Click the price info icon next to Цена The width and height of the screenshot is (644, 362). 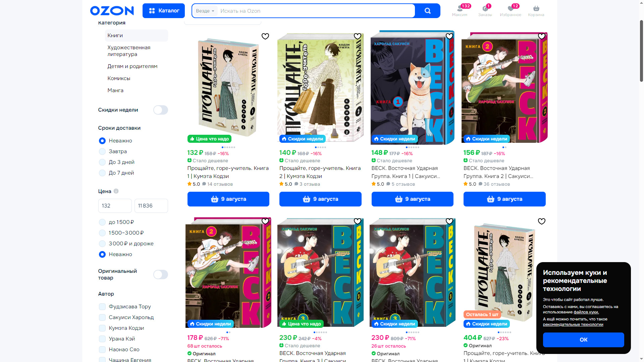[116, 191]
